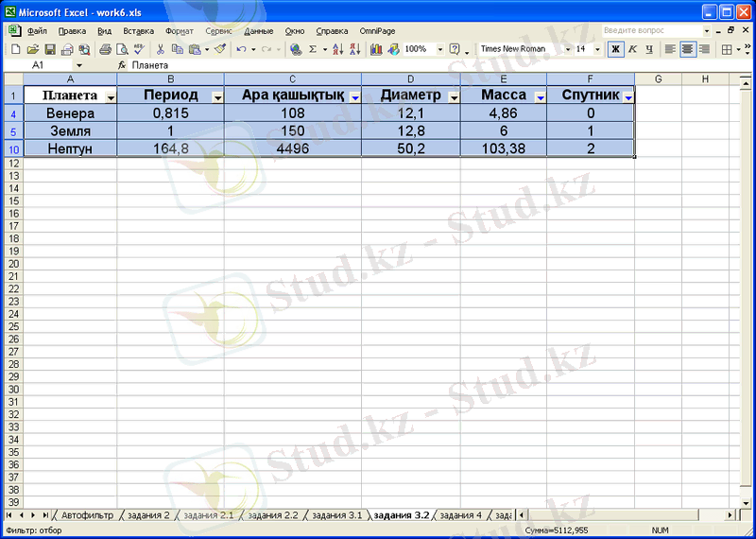Click the AutoSum sigma icon

pos(313,49)
